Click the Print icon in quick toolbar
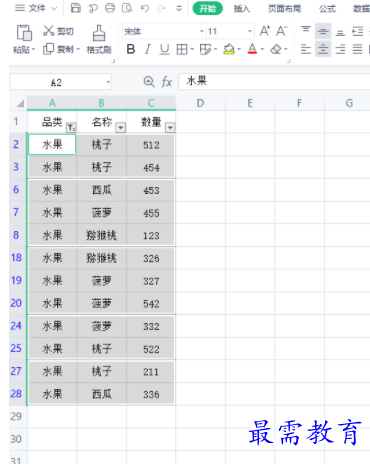The height and width of the screenshot is (464, 370). point(110,8)
